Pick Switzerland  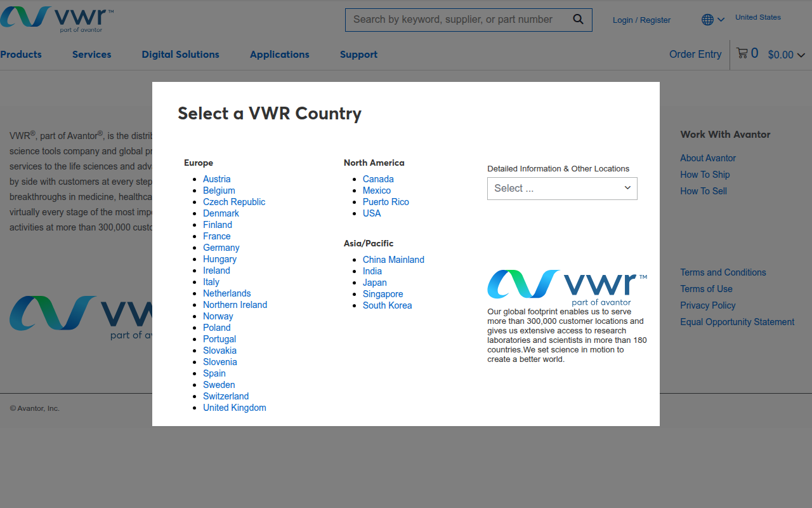226,396
